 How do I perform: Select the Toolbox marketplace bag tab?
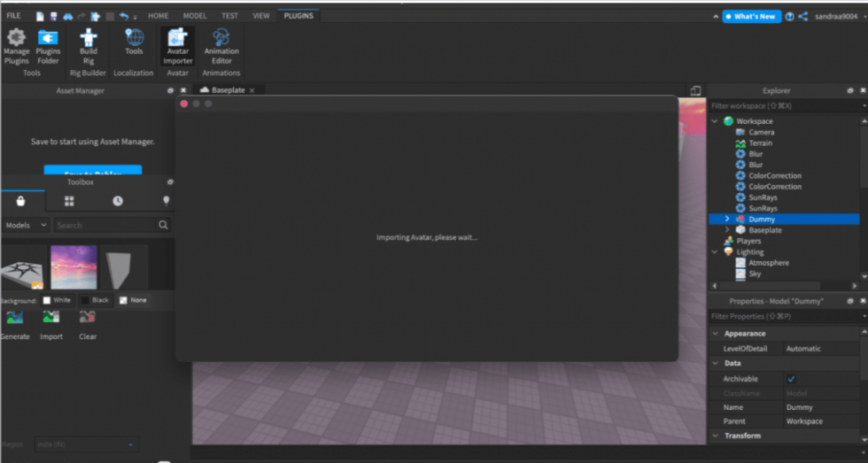tap(21, 201)
